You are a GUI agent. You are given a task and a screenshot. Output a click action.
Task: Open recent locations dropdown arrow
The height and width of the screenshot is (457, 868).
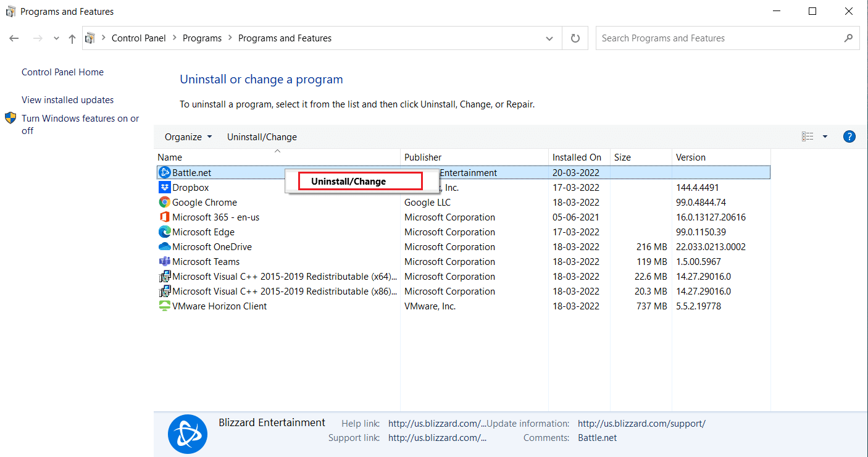tap(56, 38)
